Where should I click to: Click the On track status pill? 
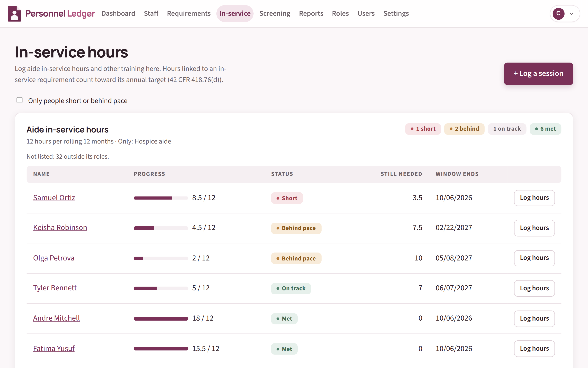tap(291, 288)
